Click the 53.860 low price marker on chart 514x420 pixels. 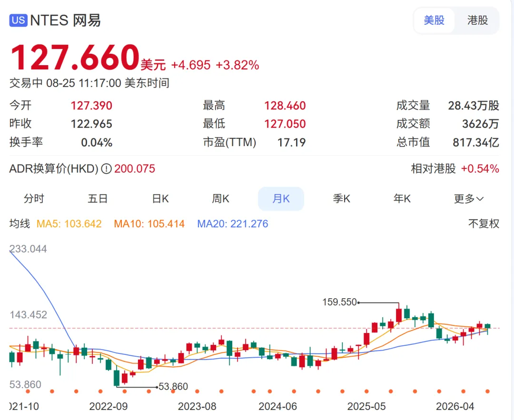[173, 387]
